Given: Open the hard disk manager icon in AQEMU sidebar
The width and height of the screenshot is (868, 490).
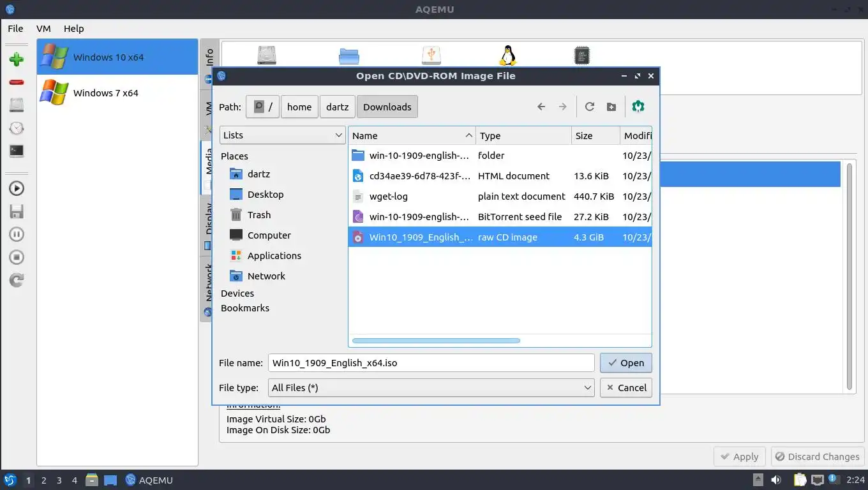Looking at the screenshot, I should [17, 105].
